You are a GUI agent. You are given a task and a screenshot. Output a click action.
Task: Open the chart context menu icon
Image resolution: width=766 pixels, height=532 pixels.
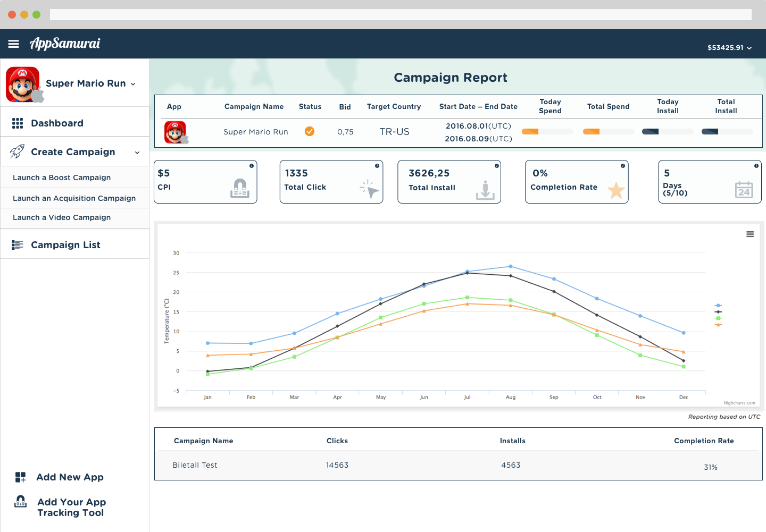(x=750, y=234)
